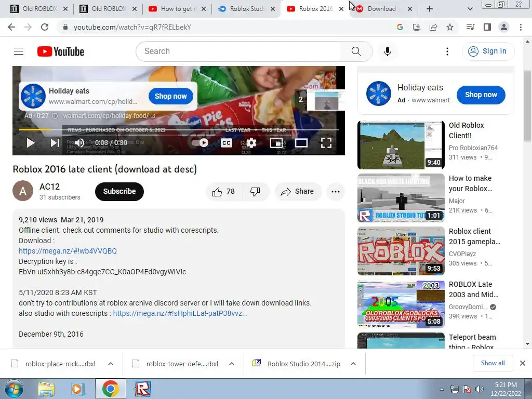The image size is (532, 399).
Task: Expand options for roblox-place-rock rbxl download
Action: pos(111,364)
